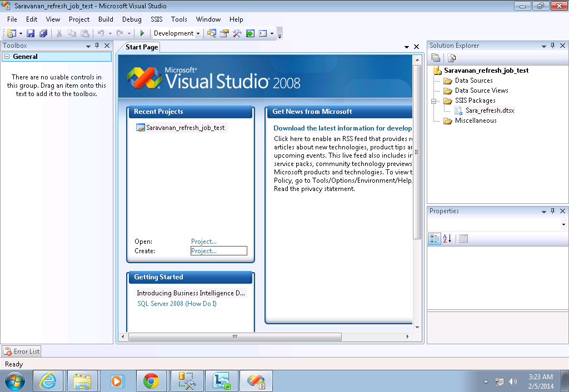This screenshot has width=569, height=392.
Task: Select the Save All toolbar icon
Action: [x=43, y=33]
